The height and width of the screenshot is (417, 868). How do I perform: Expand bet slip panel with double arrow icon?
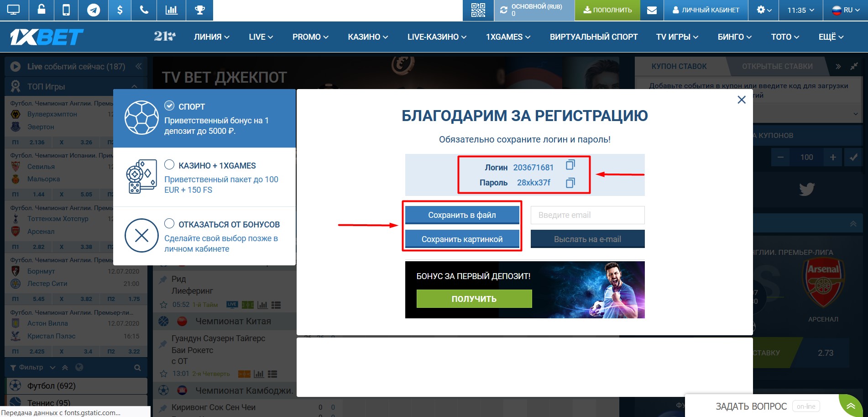pos(838,67)
